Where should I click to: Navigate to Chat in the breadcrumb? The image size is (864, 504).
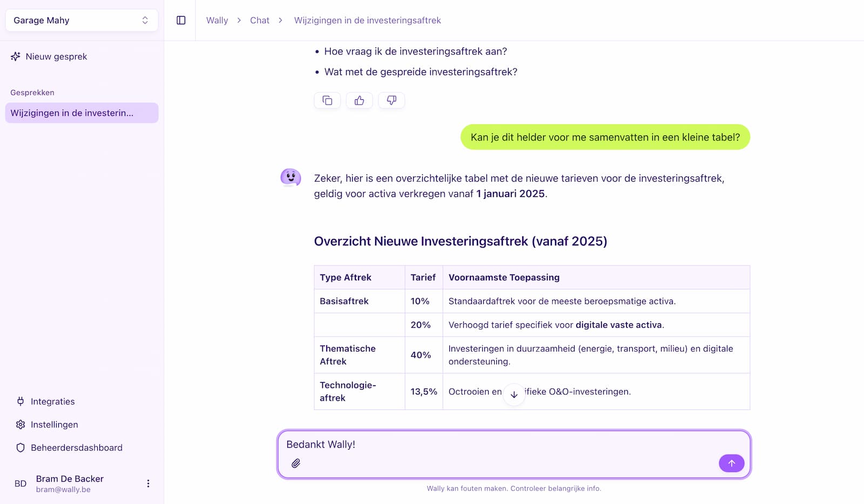(259, 20)
